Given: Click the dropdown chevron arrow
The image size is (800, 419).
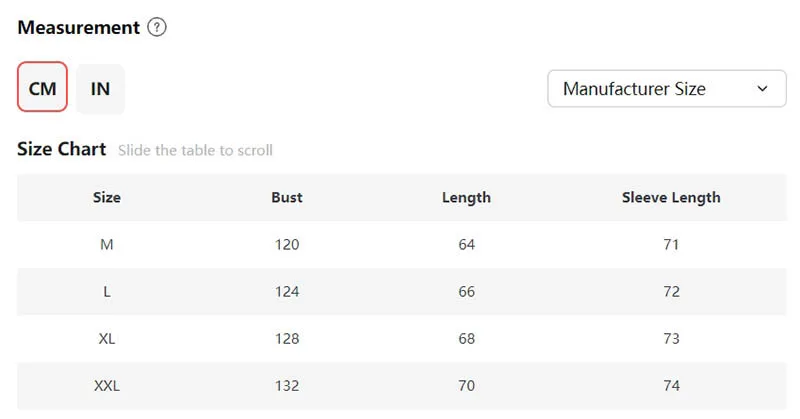Looking at the screenshot, I should click(763, 89).
